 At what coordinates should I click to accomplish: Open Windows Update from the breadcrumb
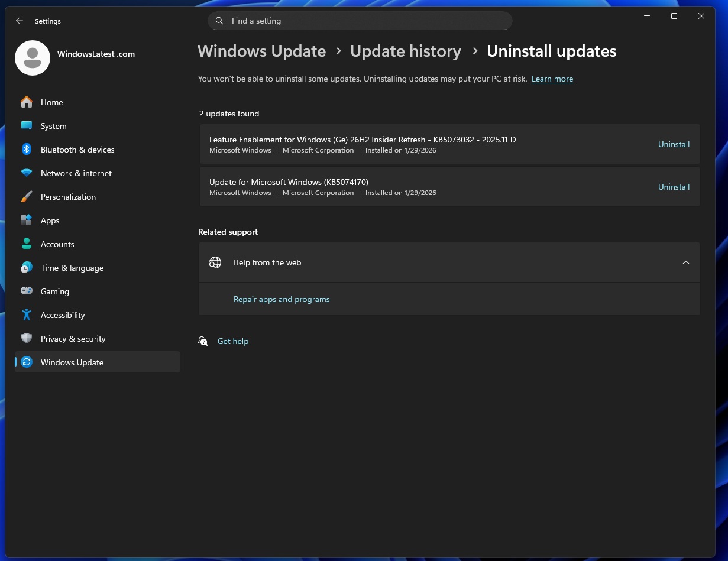pyautogui.click(x=261, y=51)
